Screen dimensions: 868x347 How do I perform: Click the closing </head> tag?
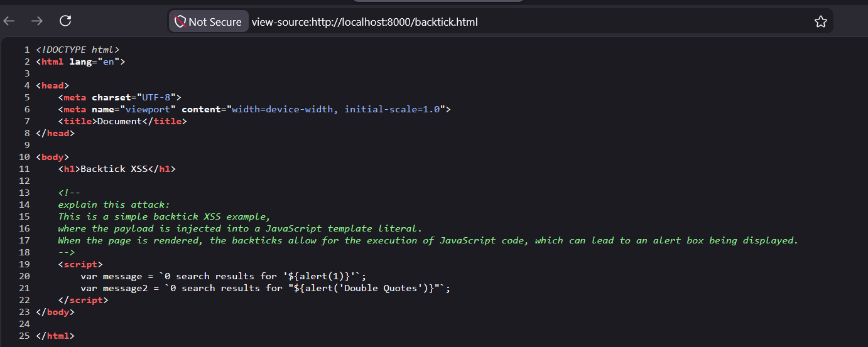click(x=55, y=133)
